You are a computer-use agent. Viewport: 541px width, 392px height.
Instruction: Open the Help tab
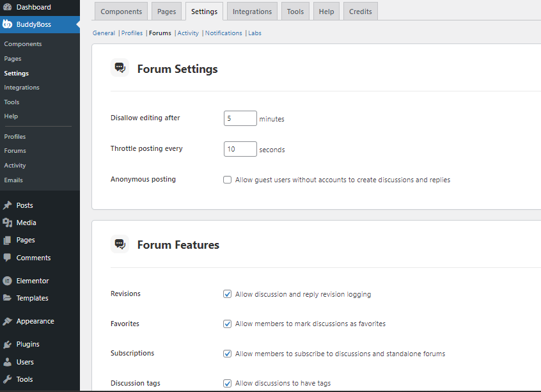click(326, 12)
